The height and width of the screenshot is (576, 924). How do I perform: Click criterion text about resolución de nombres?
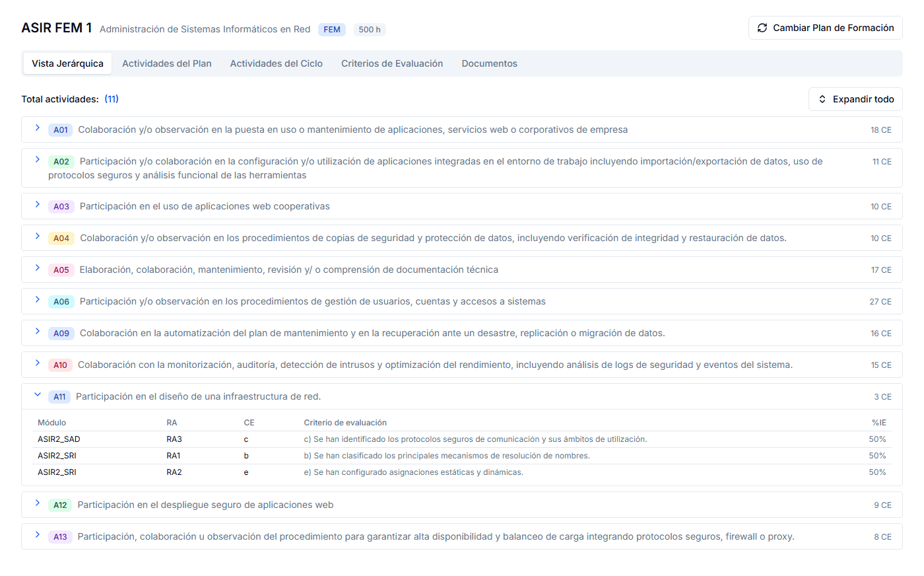(447, 456)
